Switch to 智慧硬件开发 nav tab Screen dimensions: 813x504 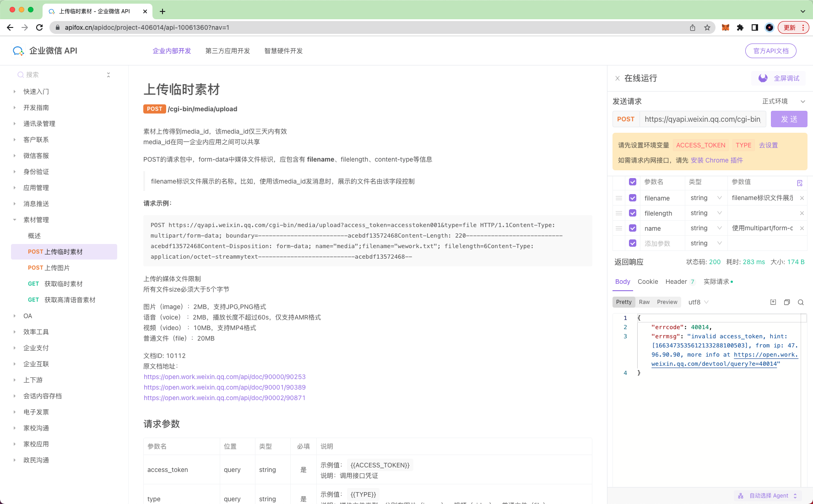tap(283, 51)
